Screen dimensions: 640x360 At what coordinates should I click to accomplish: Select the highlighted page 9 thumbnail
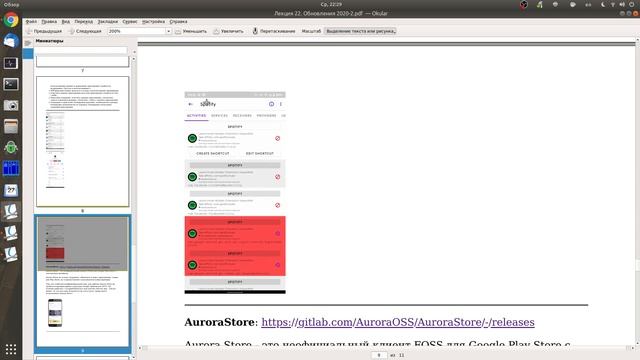[82, 282]
